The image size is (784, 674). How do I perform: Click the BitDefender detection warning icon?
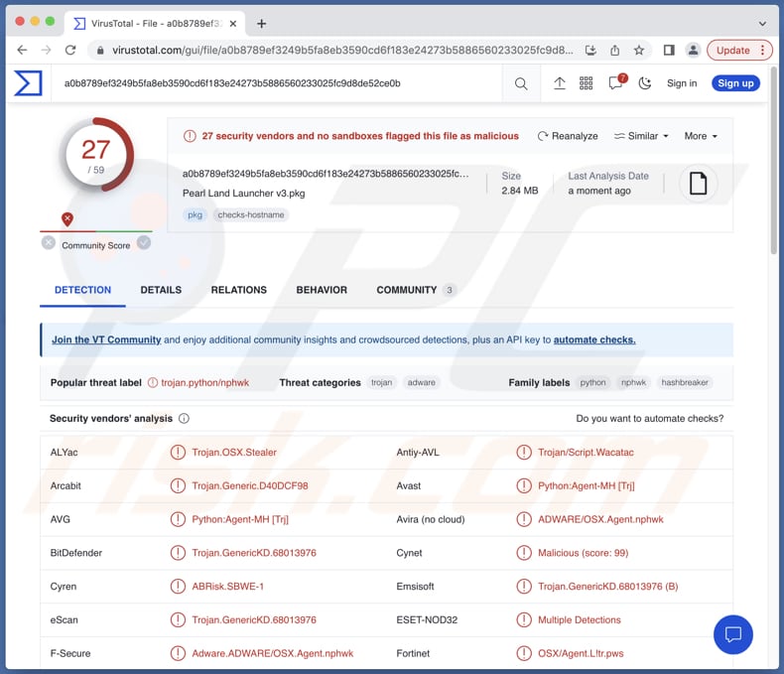(x=178, y=553)
